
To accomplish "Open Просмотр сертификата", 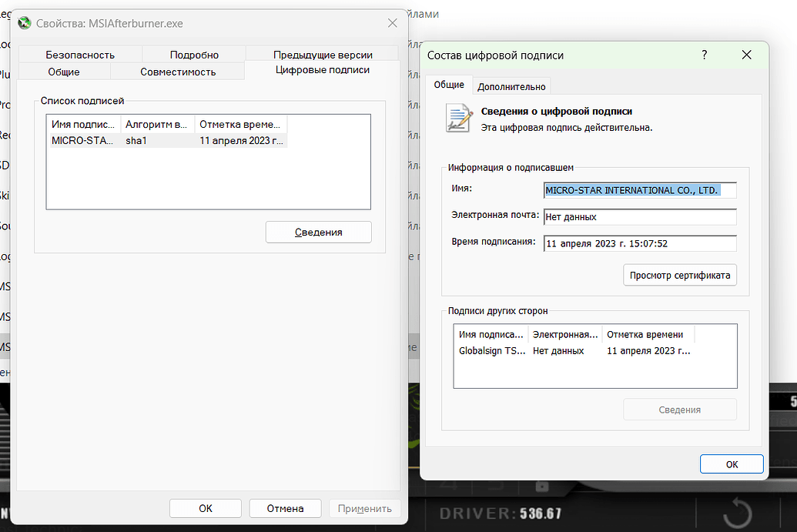I will click(679, 275).
